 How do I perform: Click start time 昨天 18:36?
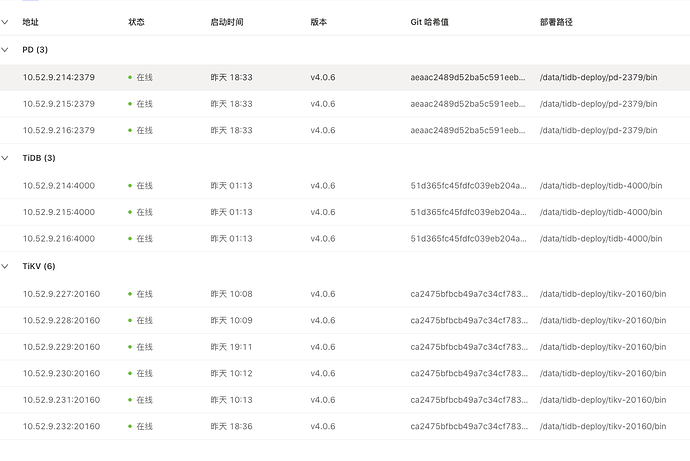pyautogui.click(x=231, y=426)
